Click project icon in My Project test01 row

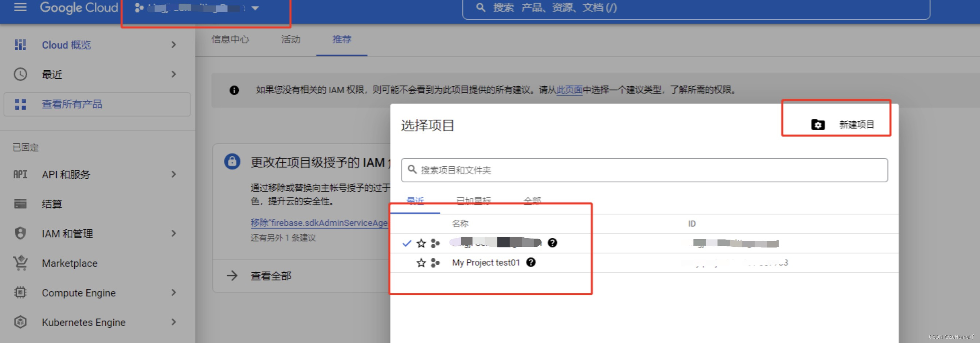pos(435,263)
